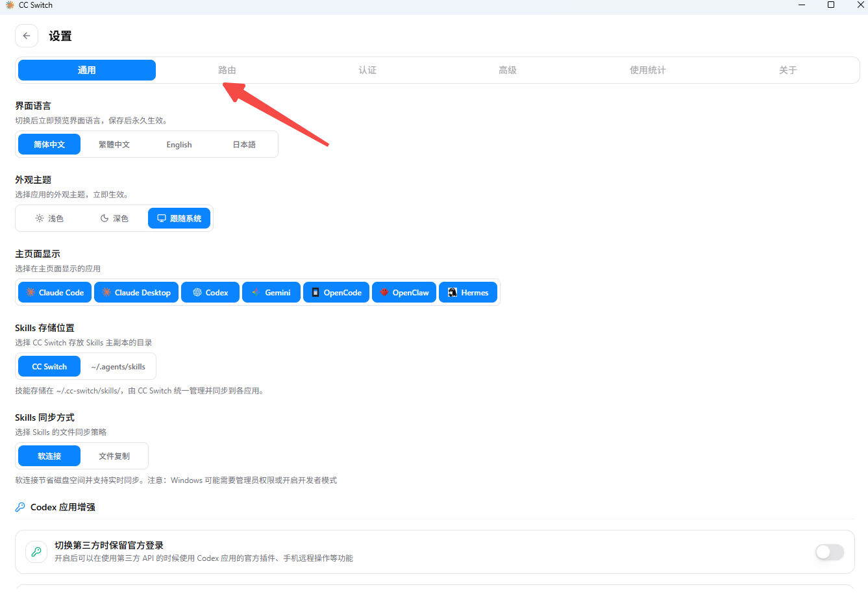Click the text 切换后立即预览界面语言，保存后永久生效。
Image resolution: width=868 pixels, height=596 pixels.
click(93, 121)
